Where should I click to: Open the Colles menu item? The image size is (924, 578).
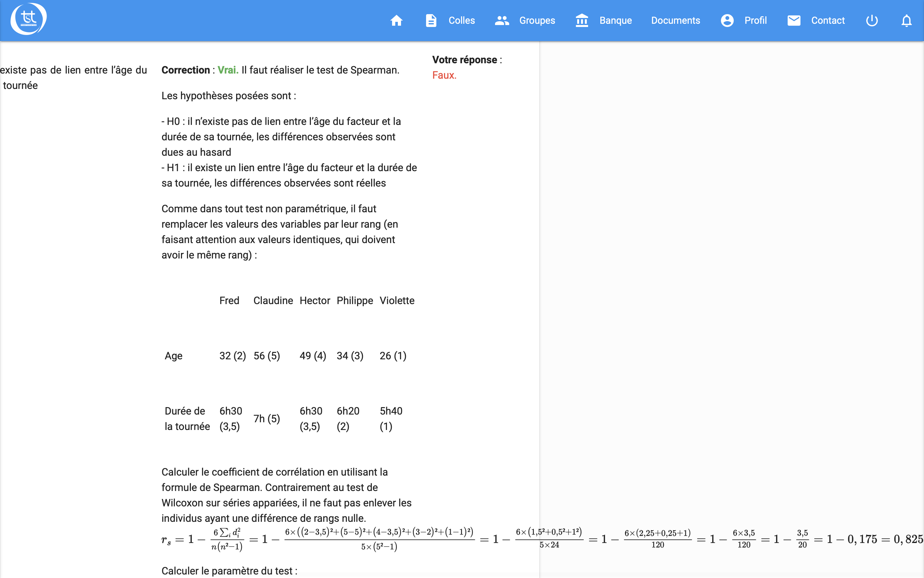[x=462, y=20]
